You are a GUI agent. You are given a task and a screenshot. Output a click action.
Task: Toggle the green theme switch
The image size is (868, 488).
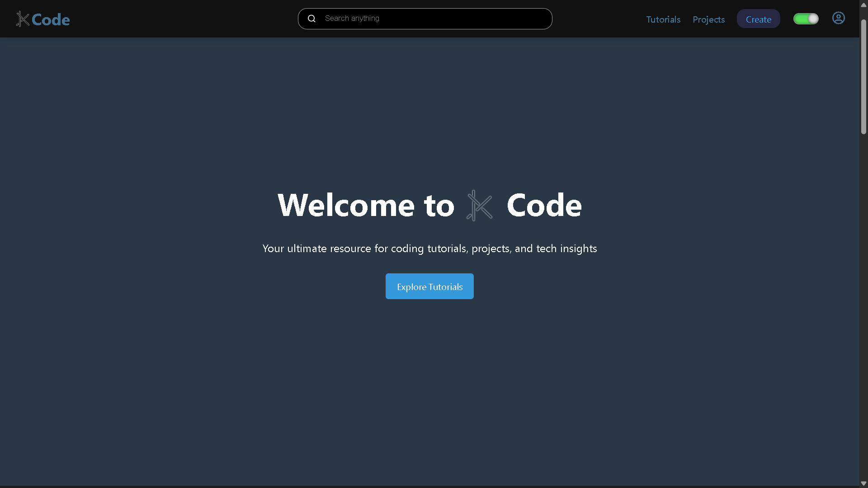point(806,19)
